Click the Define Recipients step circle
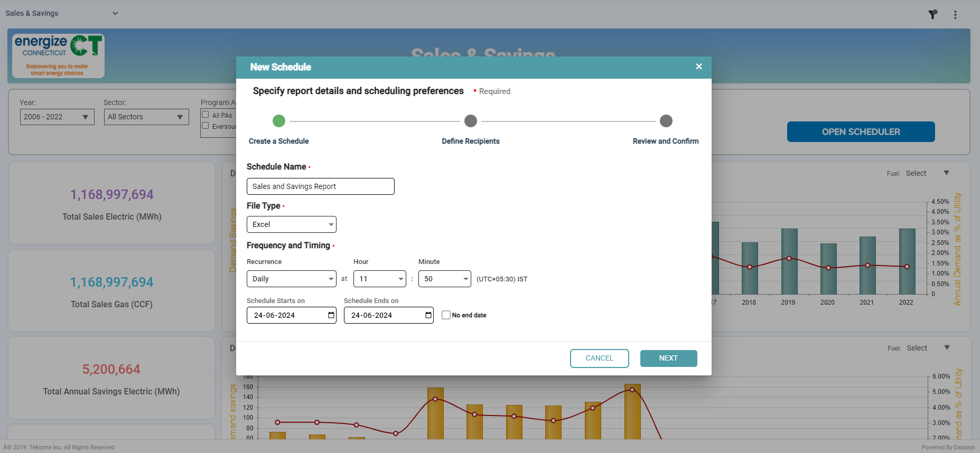Image resolution: width=980 pixels, height=453 pixels. [x=470, y=121]
